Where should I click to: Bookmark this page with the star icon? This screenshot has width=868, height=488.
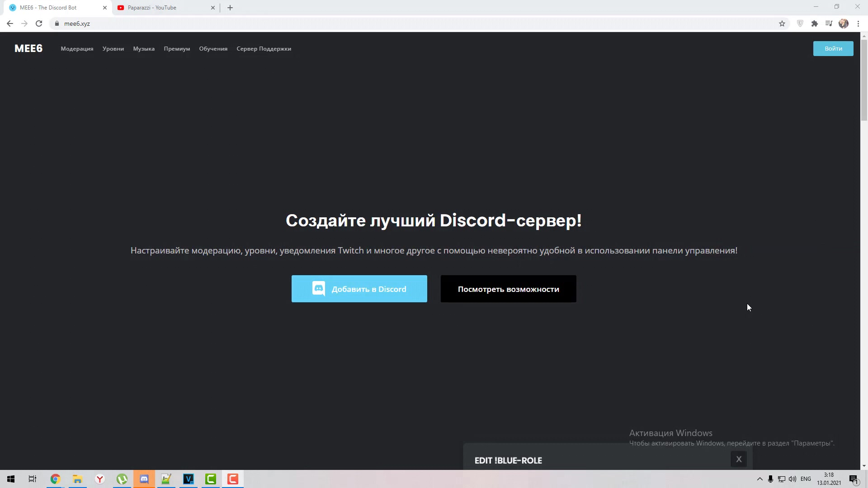(x=782, y=23)
